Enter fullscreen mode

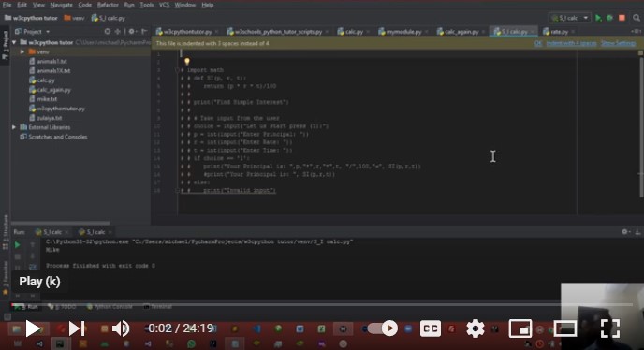610,328
